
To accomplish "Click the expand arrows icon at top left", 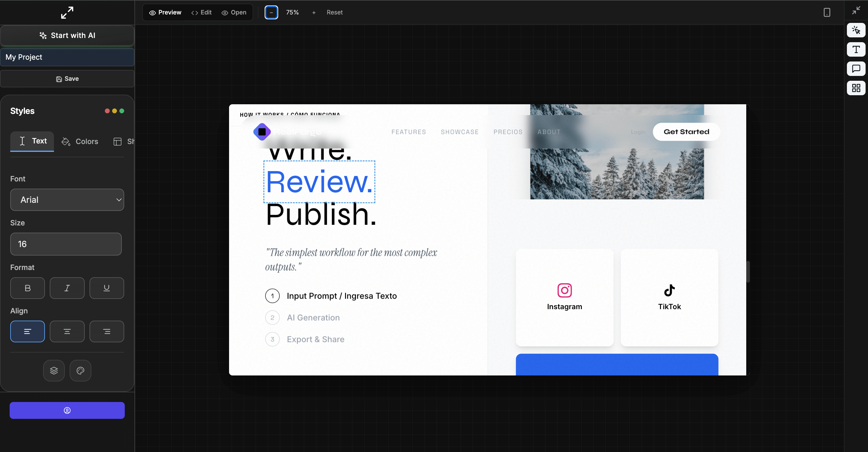I will (x=67, y=12).
